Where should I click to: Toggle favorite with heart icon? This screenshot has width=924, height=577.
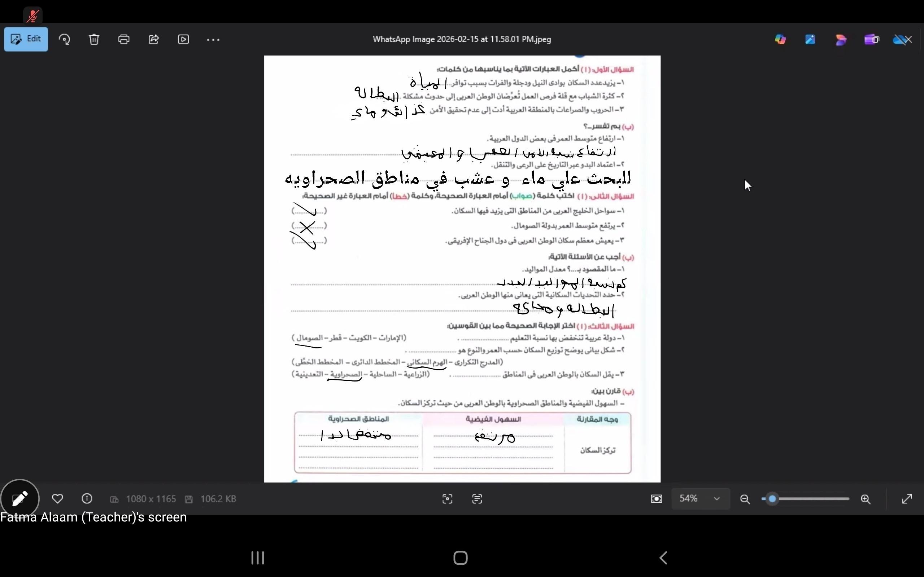point(57,499)
